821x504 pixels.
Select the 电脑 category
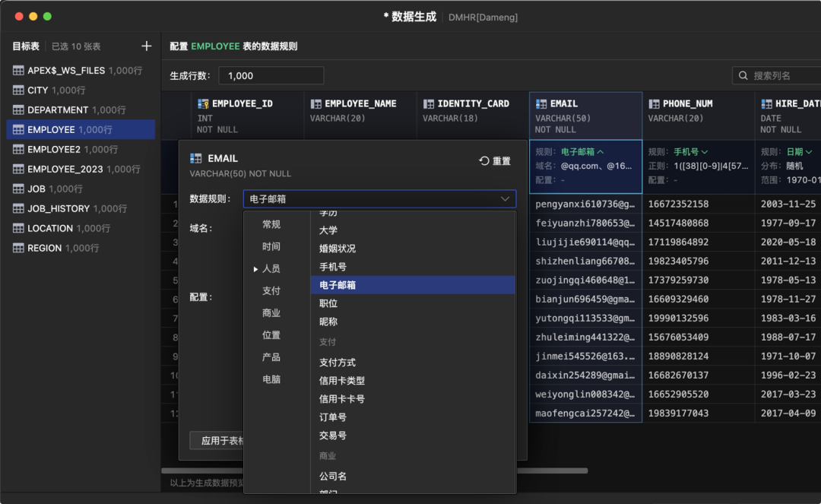click(271, 379)
